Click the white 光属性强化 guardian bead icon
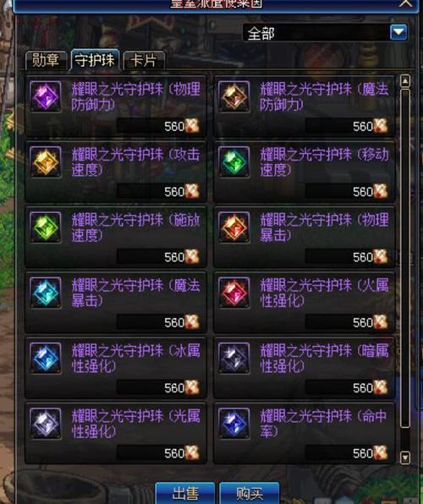423x504 pixels. point(46,424)
